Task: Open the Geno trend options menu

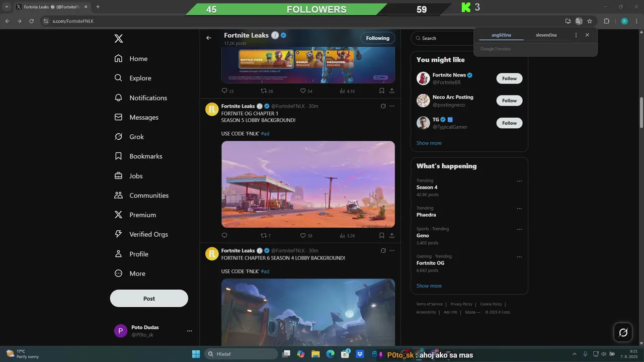Action: point(519,229)
